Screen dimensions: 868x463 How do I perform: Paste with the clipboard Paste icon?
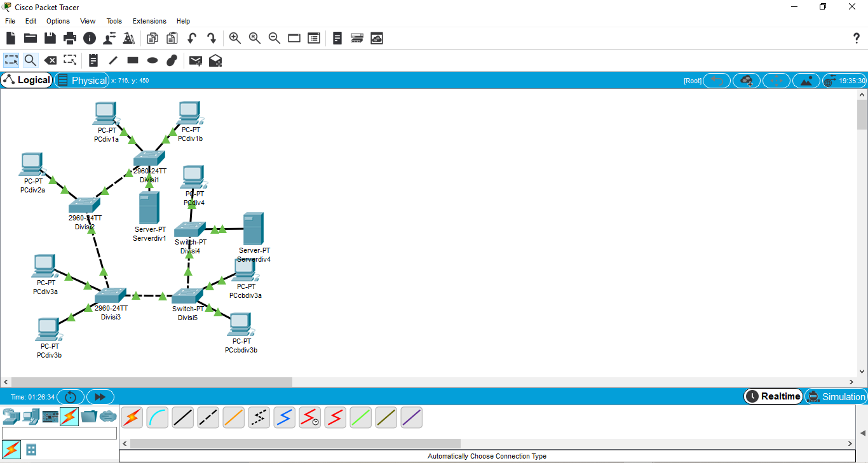pos(172,38)
